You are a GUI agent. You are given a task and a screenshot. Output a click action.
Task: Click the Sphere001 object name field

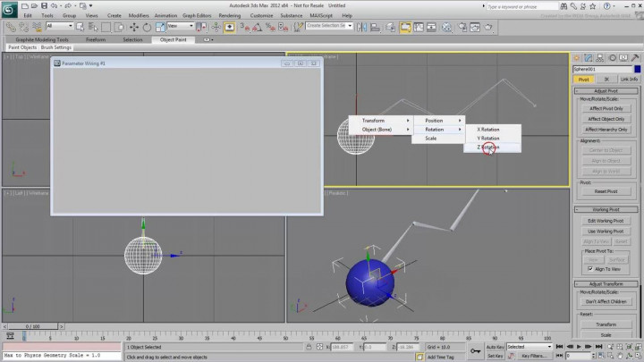coord(603,70)
